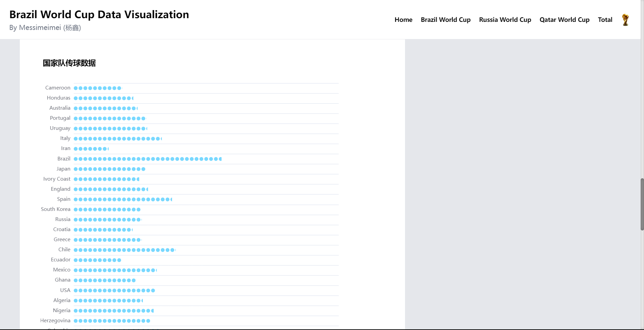Select the Herzegovina axis label
This screenshot has width=644, height=330.
[x=55, y=321]
